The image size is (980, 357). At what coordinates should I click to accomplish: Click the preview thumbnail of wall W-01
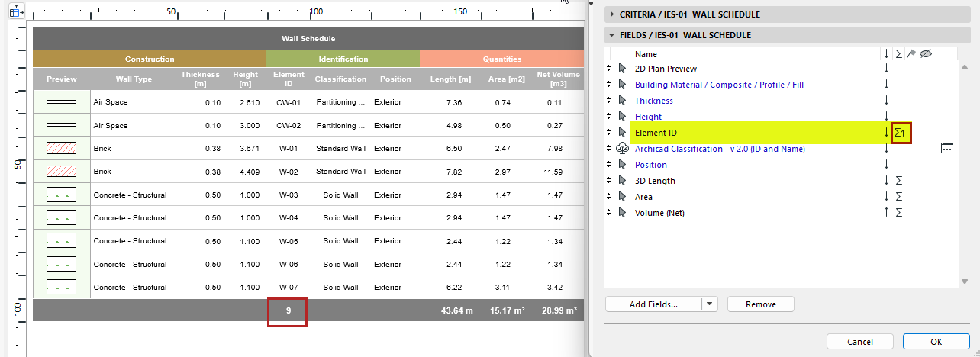point(61,149)
